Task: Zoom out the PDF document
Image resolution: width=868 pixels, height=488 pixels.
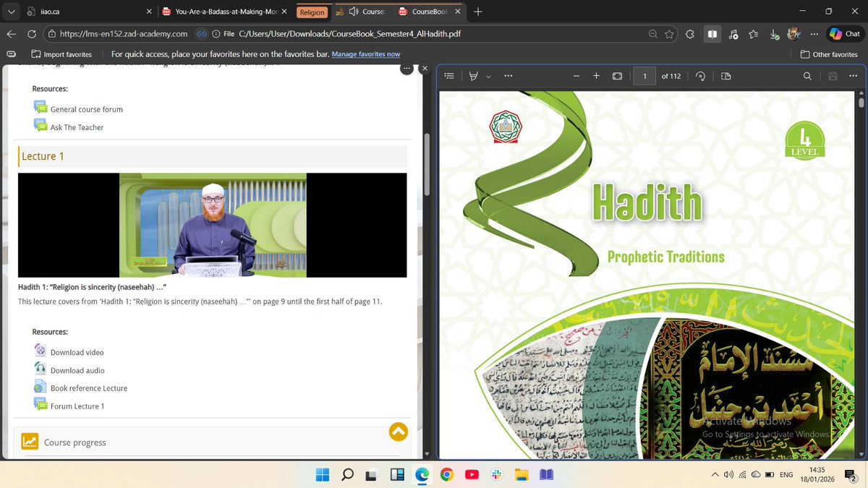Action: tap(576, 75)
